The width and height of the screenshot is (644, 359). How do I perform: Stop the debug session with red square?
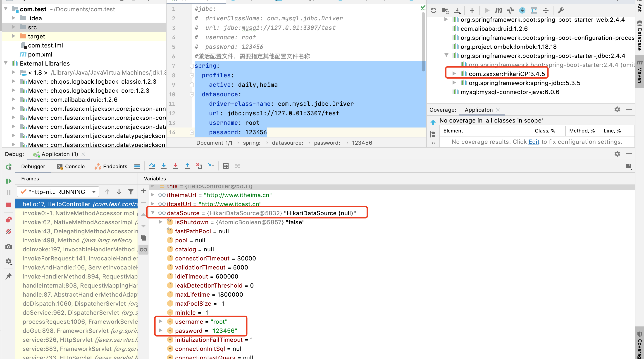pyautogui.click(x=9, y=205)
